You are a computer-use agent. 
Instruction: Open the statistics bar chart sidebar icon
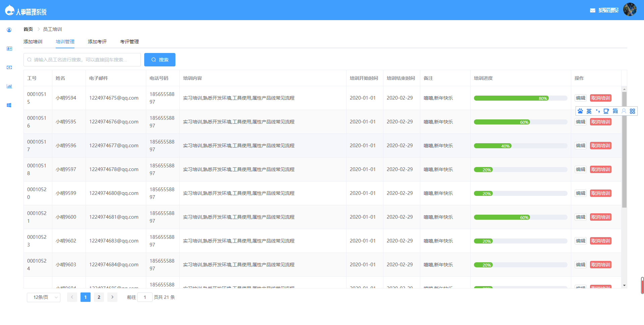9,86
